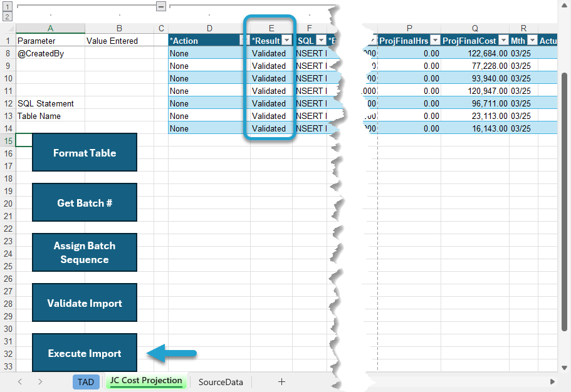Collapse column group with minus button
The image size is (571, 392).
point(161,6)
